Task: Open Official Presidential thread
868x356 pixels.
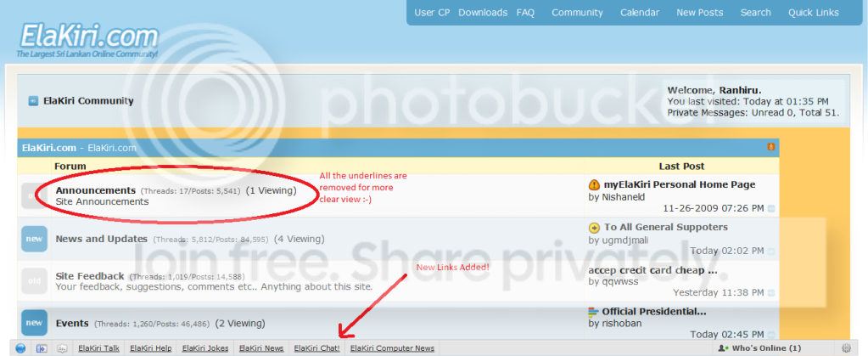Action: 654,311
